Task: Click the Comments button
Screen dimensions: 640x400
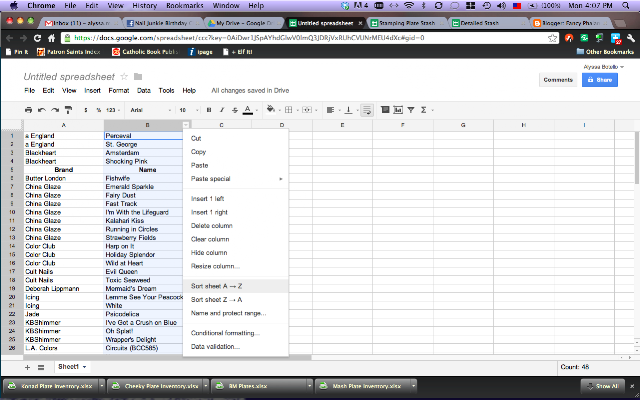Action: click(558, 80)
